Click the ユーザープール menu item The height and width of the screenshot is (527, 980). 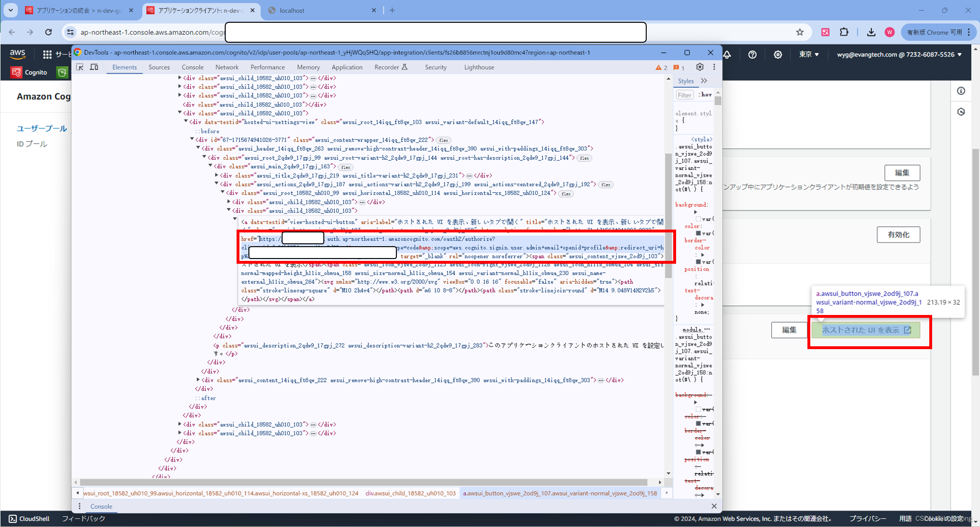[x=40, y=127]
